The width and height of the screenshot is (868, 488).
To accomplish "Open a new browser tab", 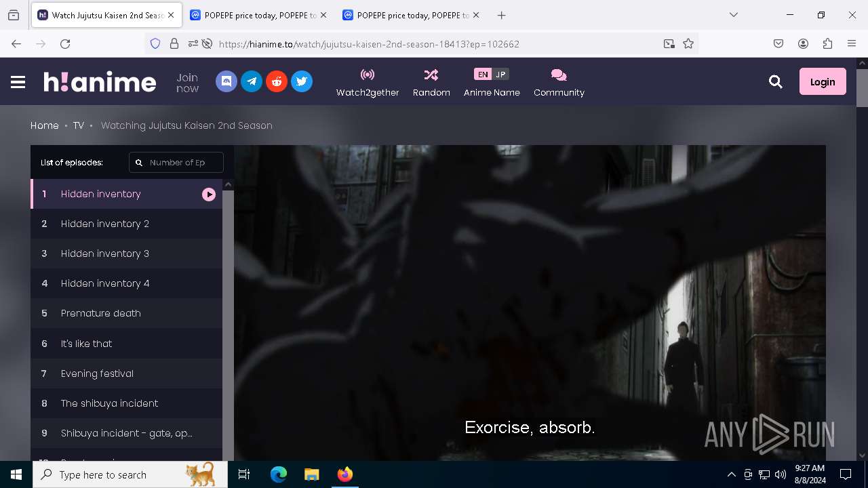I will 501,15.
